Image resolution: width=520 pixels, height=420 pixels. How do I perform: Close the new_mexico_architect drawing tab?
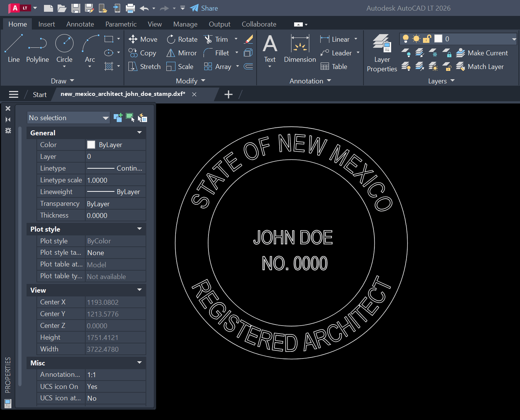coord(194,94)
